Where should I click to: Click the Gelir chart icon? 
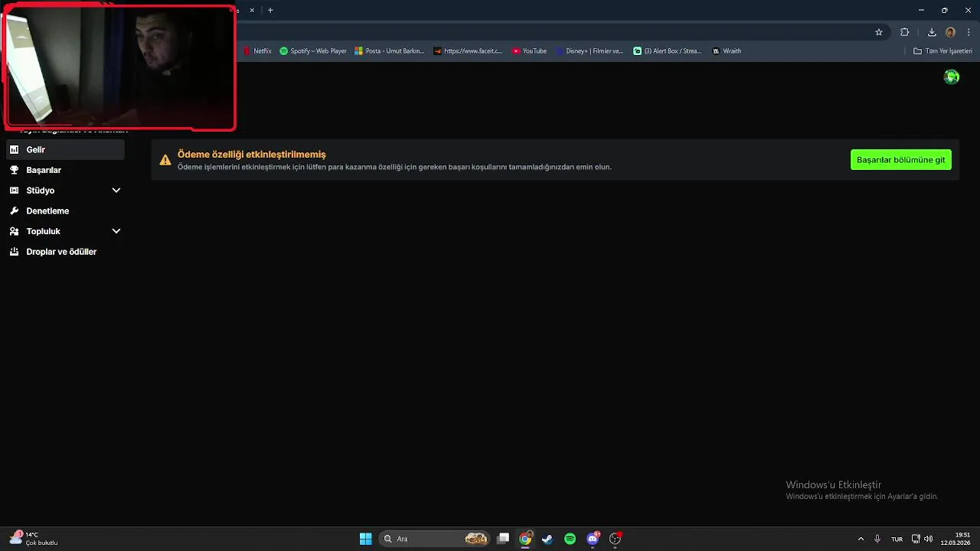click(x=14, y=150)
